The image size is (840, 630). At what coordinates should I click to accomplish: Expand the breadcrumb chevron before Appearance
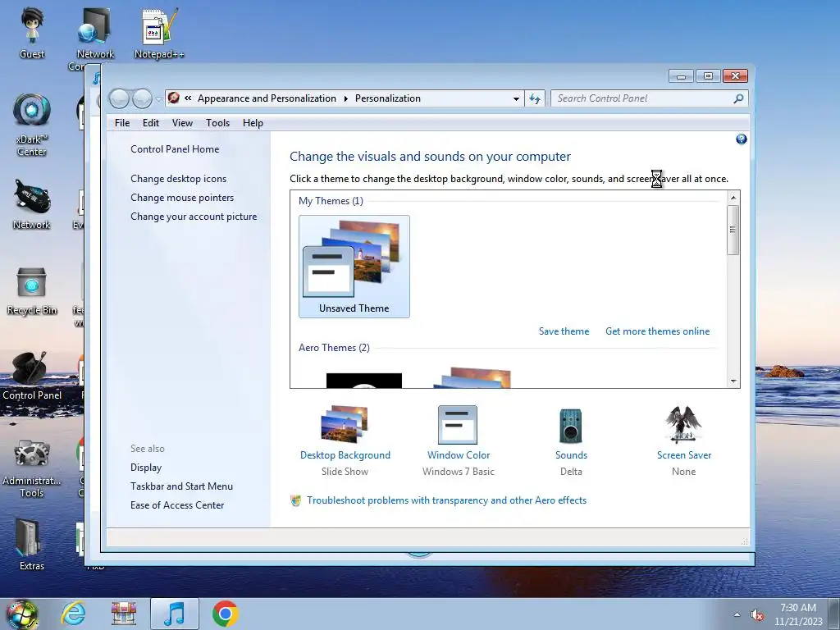click(x=188, y=98)
